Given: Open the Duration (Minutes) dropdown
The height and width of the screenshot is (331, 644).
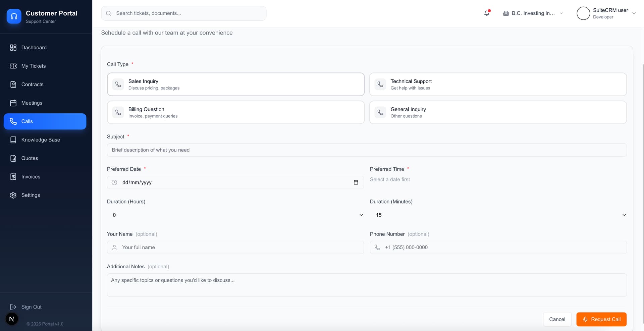Looking at the screenshot, I should (x=498, y=215).
